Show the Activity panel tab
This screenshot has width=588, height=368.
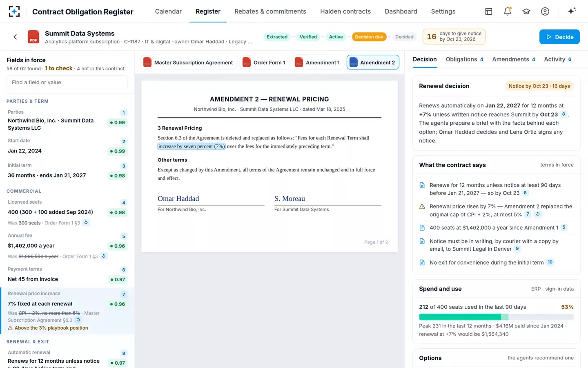pyautogui.click(x=558, y=59)
